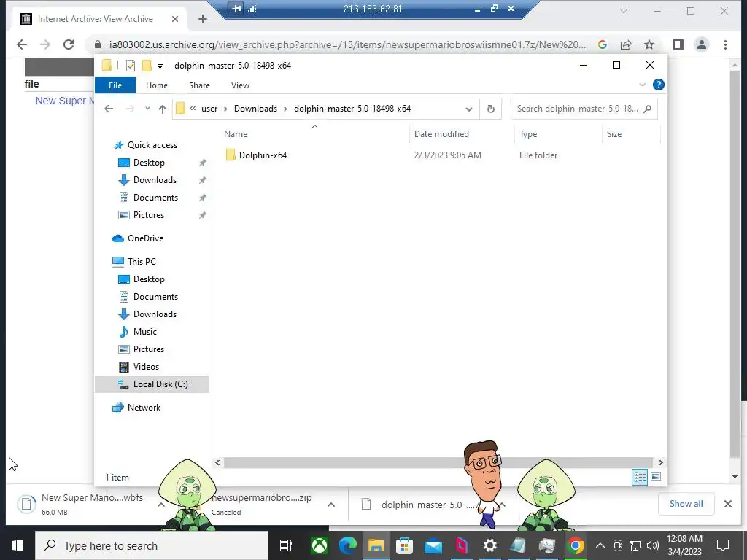This screenshot has width=747, height=560.
Task: Click the Search dolphin-master search box
Action: pos(584,109)
